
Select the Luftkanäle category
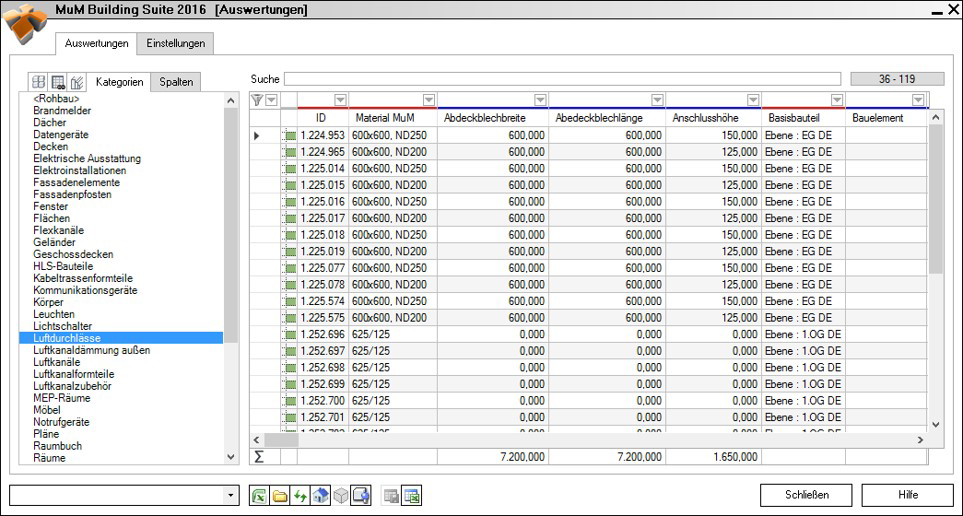click(57, 362)
